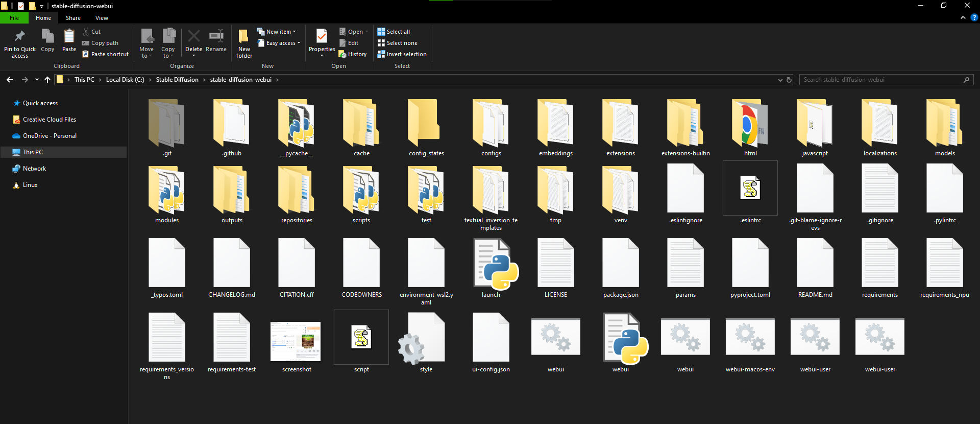Viewport: 980px width, 424px height.
Task: Click the Paste ribbon button
Action: [69, 41]
